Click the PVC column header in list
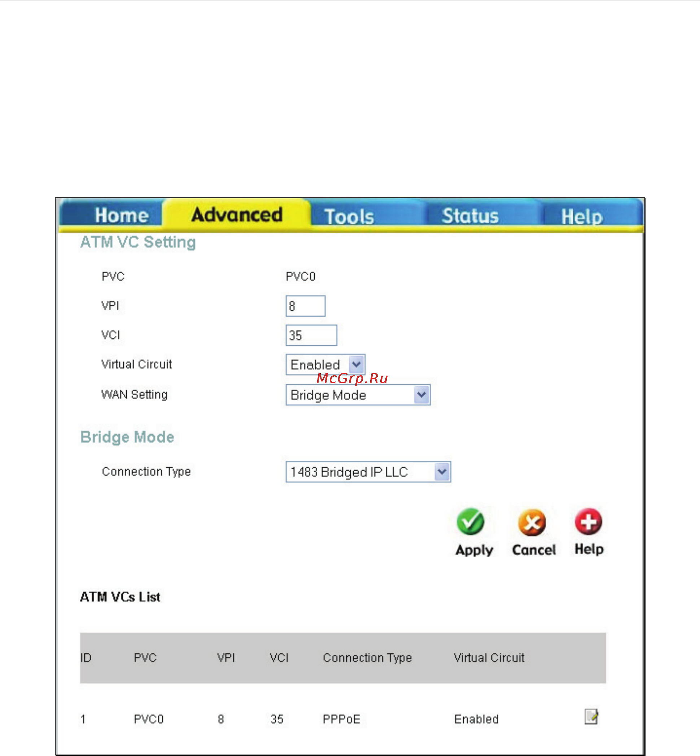Image resolution: width=700 pixels, height=756 pixels. click(x=145, y=657)
